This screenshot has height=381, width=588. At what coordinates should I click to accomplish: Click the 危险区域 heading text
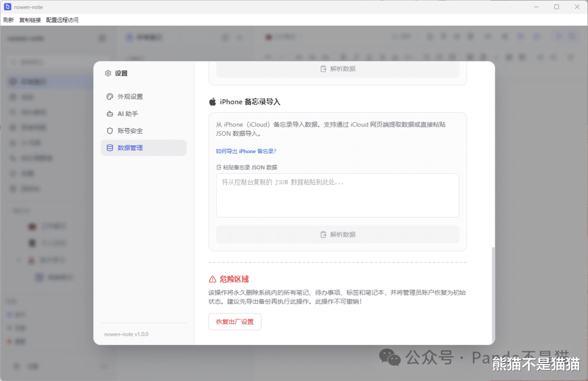(234, 279)
